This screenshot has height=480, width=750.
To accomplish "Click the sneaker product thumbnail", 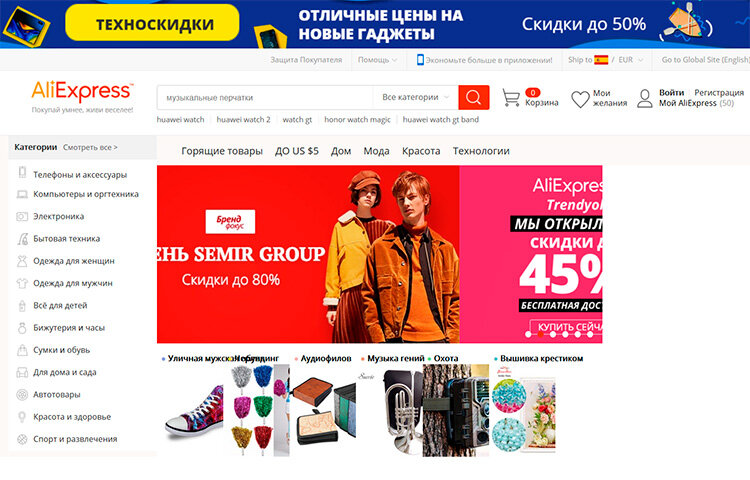I will [x=194, y=411].
